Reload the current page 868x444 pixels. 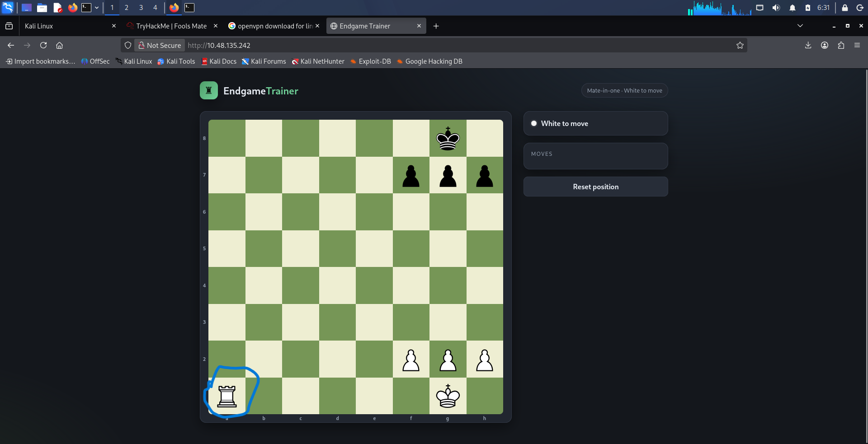tap(43, 45)
